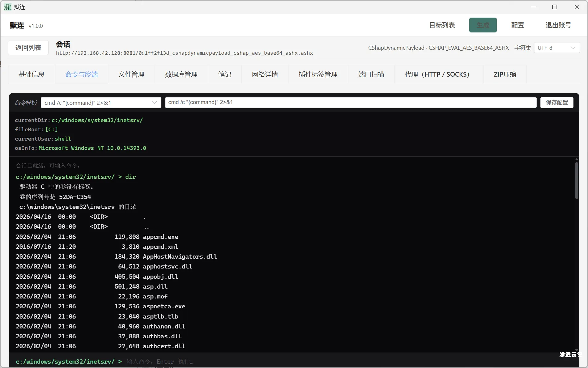Switch to the 端口扫描 port scan tab
Image resolution: width=588 pixels, height=368 pixels.
371,74
